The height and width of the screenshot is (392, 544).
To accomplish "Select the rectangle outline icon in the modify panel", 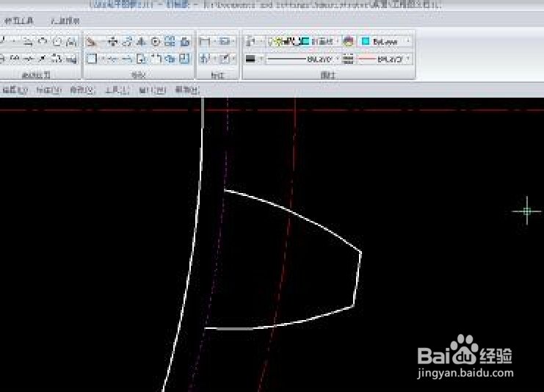I will coord(92,59).
